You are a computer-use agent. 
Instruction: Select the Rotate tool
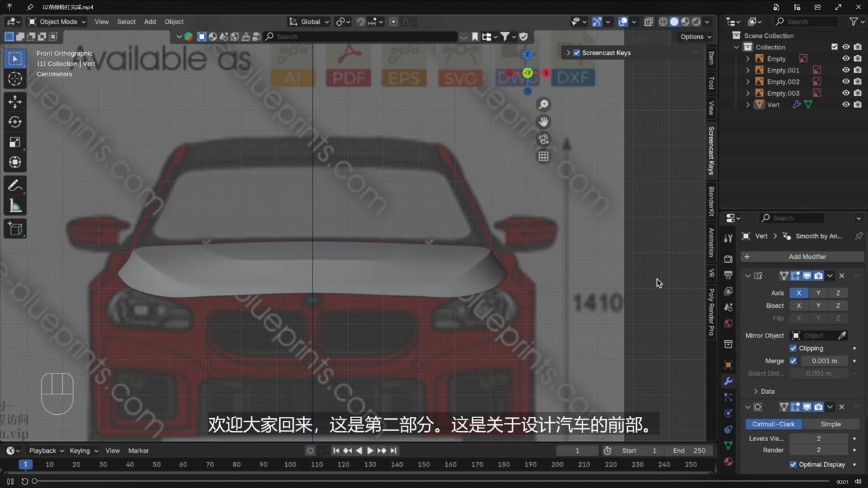coord(15,122)
